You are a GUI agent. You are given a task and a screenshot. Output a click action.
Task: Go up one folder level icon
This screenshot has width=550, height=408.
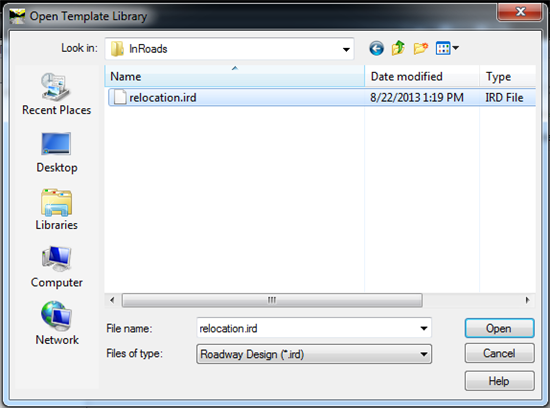click(398, 48)
